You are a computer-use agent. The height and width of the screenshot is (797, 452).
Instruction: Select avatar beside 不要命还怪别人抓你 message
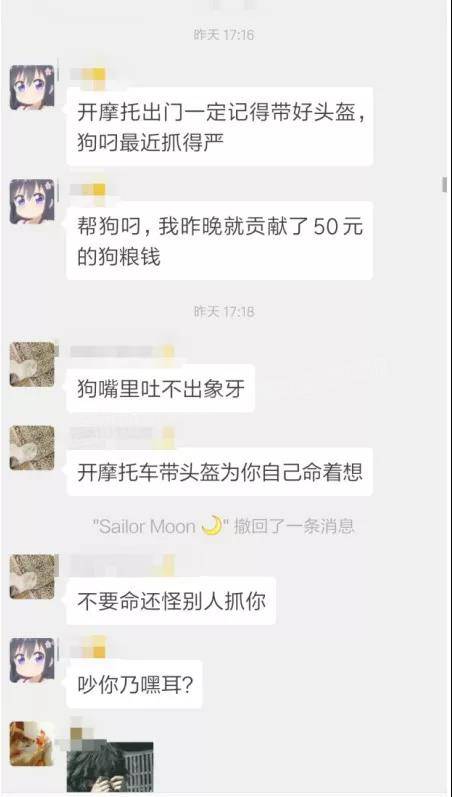(x=32, y=577)
